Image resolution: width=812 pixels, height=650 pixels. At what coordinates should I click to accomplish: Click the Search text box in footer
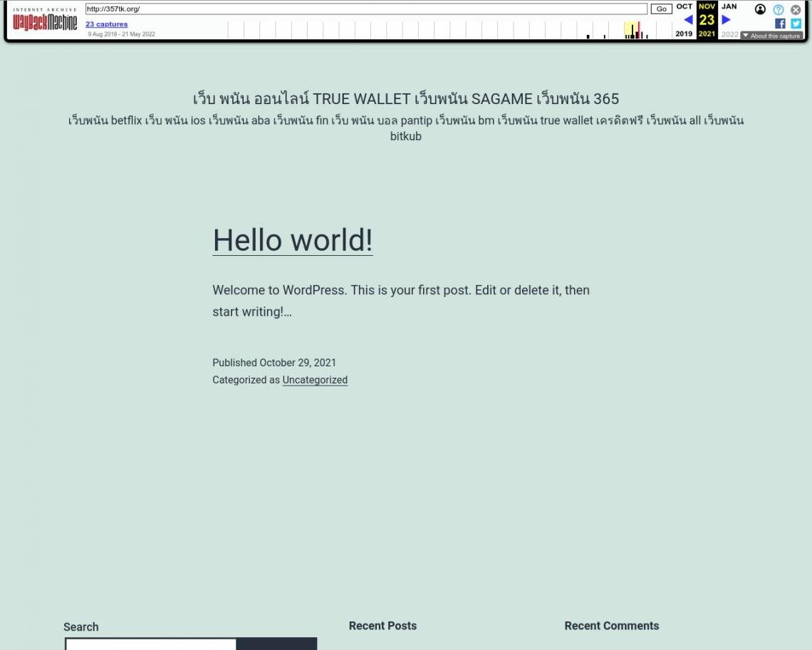[x=150, y=644]
